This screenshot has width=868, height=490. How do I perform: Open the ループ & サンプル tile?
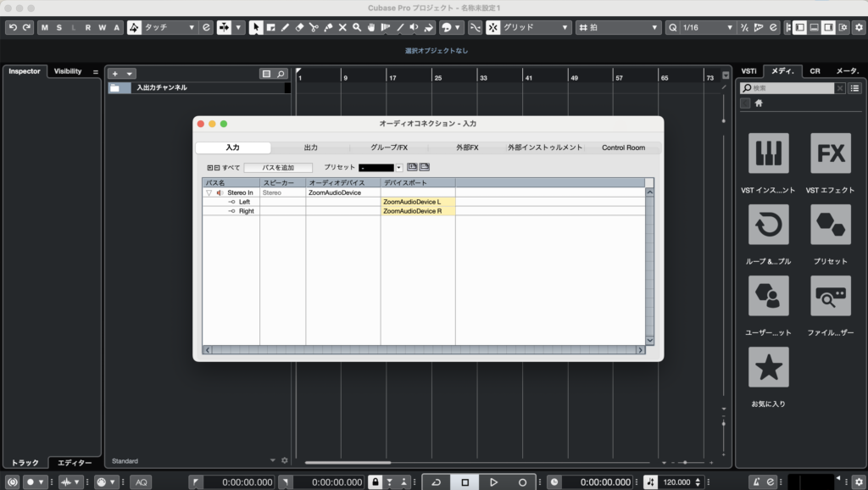click(x=769, y=225)
